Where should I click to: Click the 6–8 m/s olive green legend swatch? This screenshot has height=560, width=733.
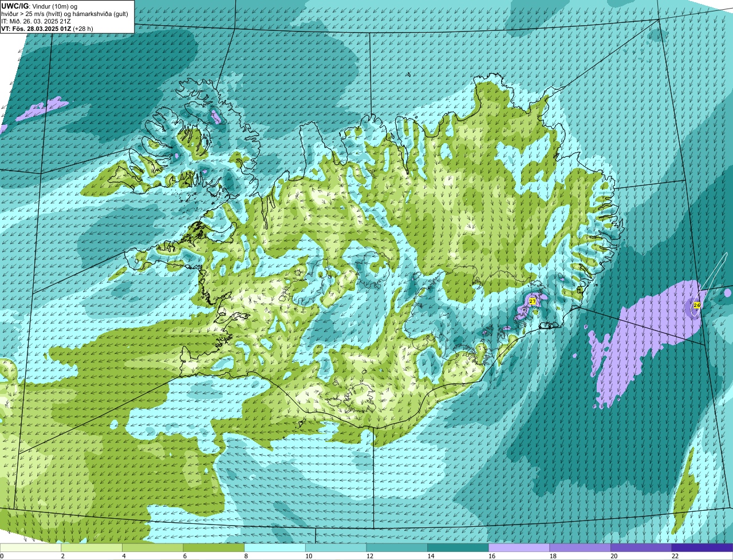tap(214, 547)
